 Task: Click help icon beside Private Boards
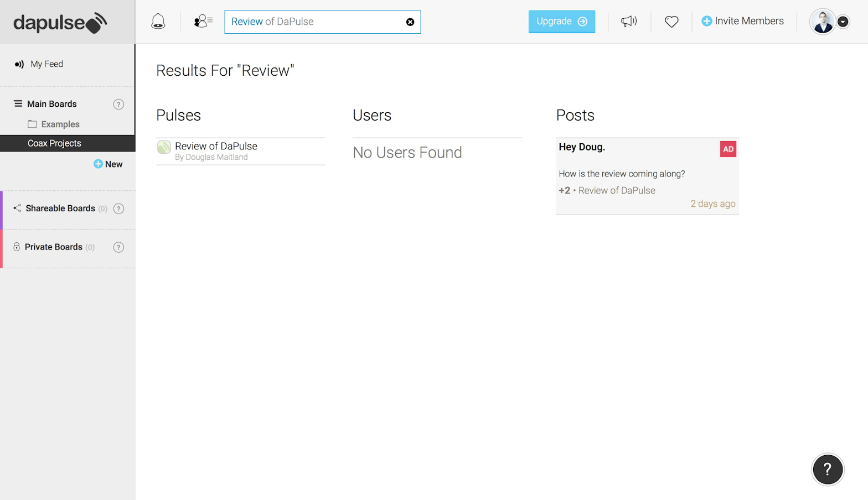[x=118, y=247]
